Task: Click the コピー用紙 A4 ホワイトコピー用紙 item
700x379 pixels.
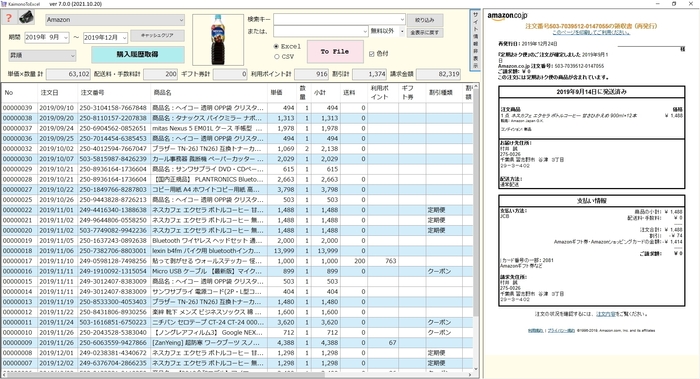Action: tap(208, 190)
